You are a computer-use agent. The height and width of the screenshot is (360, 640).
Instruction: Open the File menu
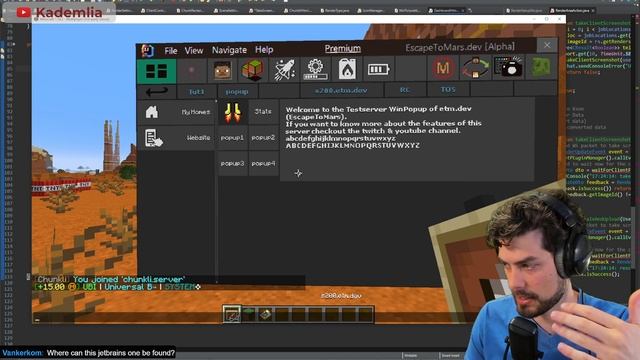tap(171, 50)
